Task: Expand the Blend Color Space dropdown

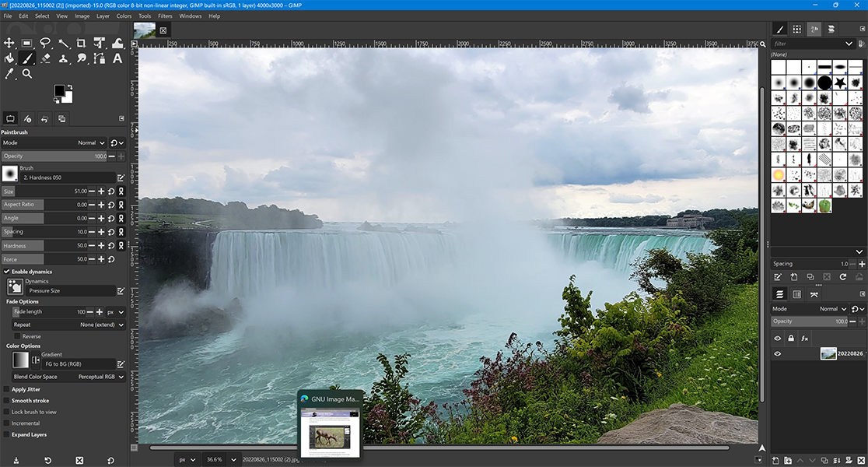Action: (x=101, y=377)
